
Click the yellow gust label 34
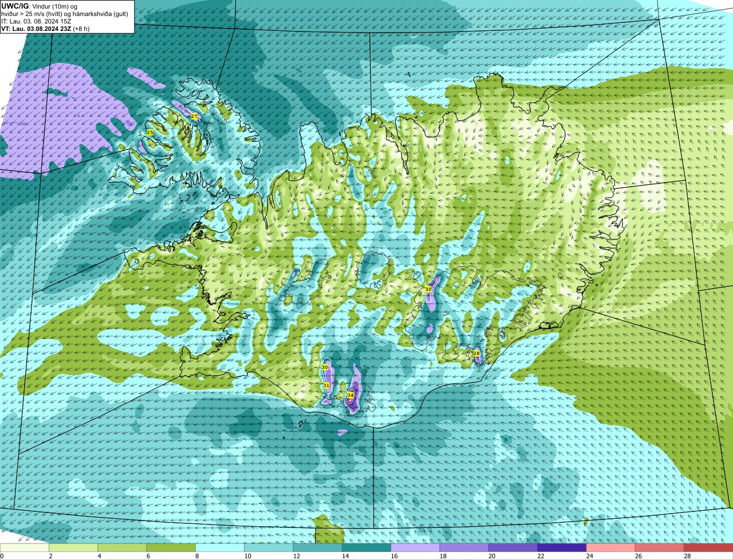pyautogui.click(x=350, y=395)
